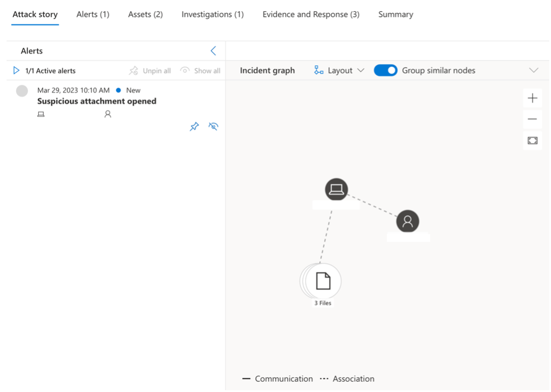This screenshot has height=392, width=551.
Task: Select the user node in the graph
Action: pos(408,221)
